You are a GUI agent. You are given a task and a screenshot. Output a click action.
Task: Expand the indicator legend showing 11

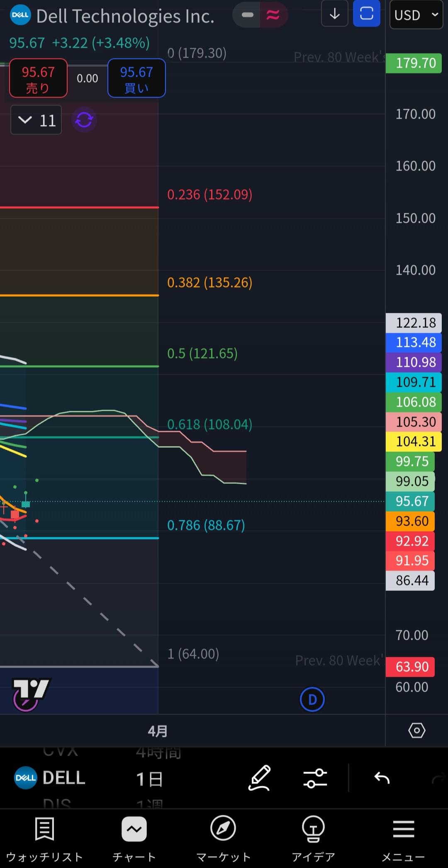tap(36, 120)
